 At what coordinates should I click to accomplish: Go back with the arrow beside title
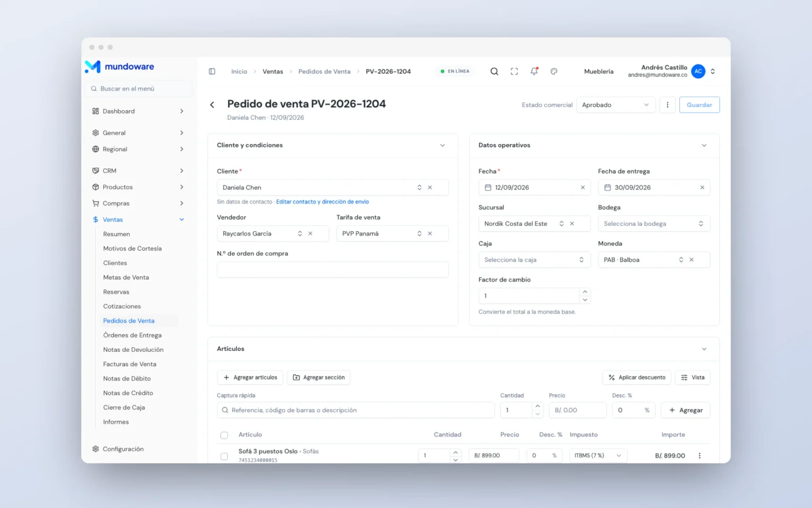(x=212, y=105)
